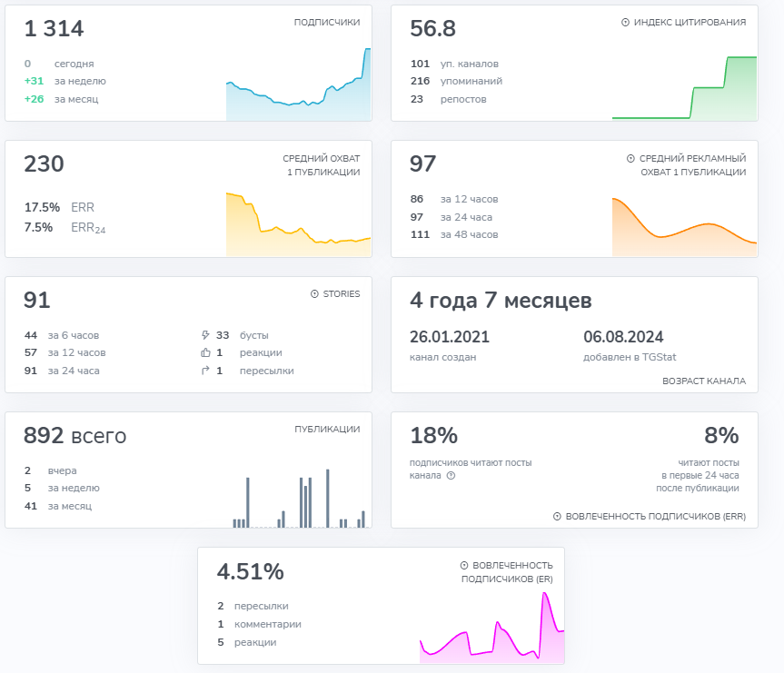Screen dimensions: 784x673
Task: Open the ПОДПИСЧИКИ statistics link
Action: pos(326,23)
